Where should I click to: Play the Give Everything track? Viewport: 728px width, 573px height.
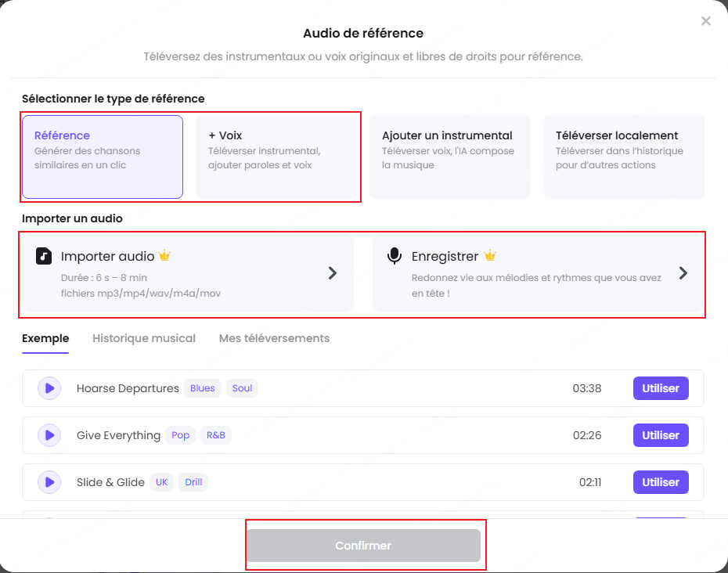click(49, 435)
